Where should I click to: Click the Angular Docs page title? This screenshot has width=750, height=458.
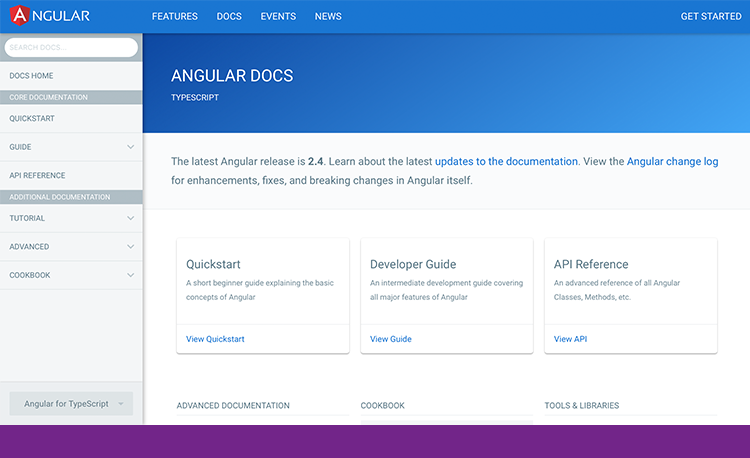(232, 76)
